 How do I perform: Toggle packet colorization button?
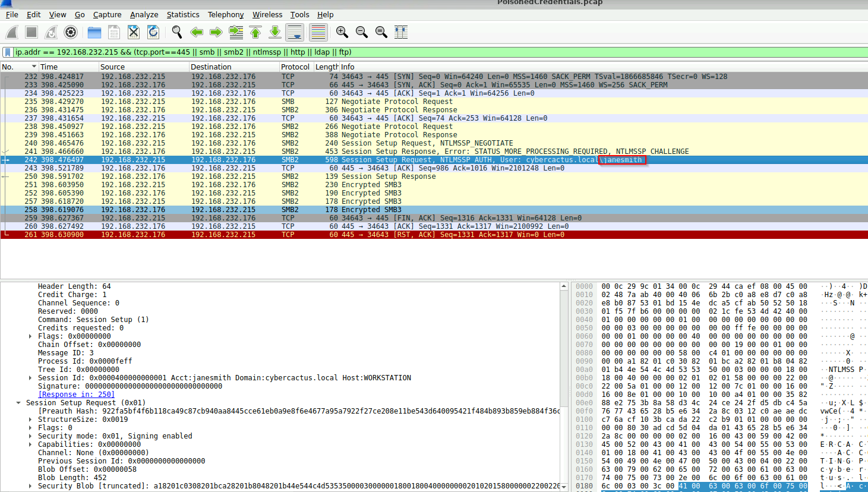(x=318, y=32)
